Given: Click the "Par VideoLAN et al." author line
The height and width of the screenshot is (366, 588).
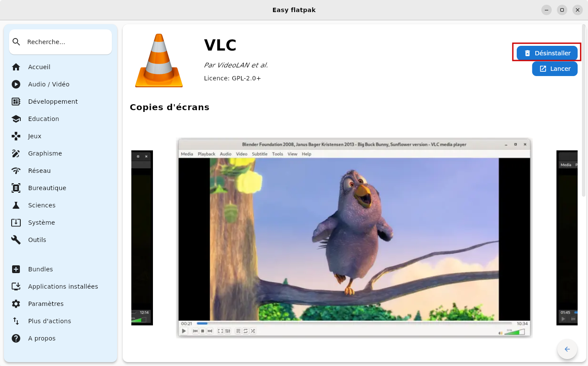Looking at the screenshot, I should (x=236, y=65).
